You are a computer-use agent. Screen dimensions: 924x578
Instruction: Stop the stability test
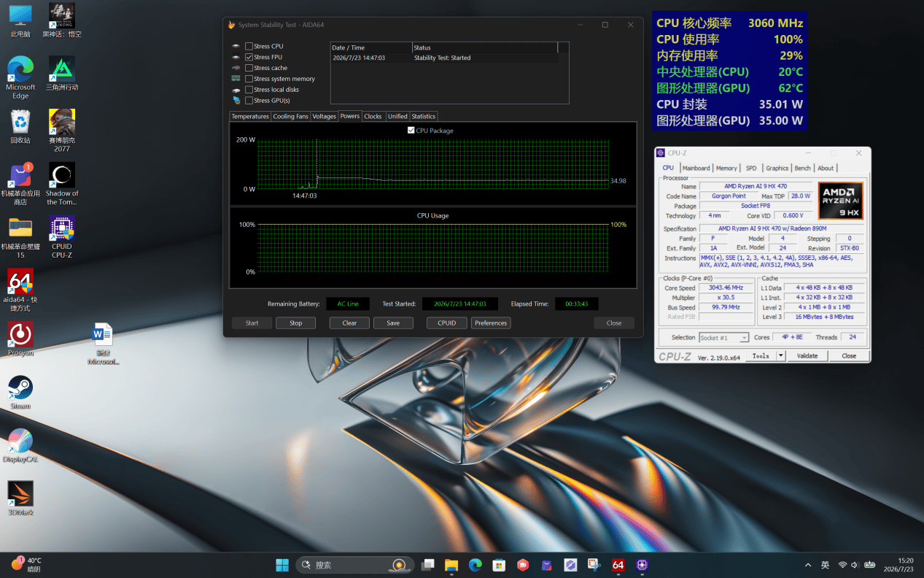click(x=295, y=323)
